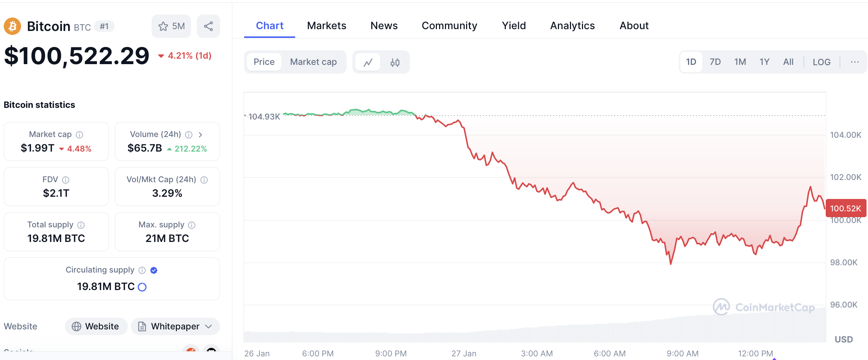Click the Market cap info icon
Image resolution: width=868 pixels, height=360 pixels.
79,135
